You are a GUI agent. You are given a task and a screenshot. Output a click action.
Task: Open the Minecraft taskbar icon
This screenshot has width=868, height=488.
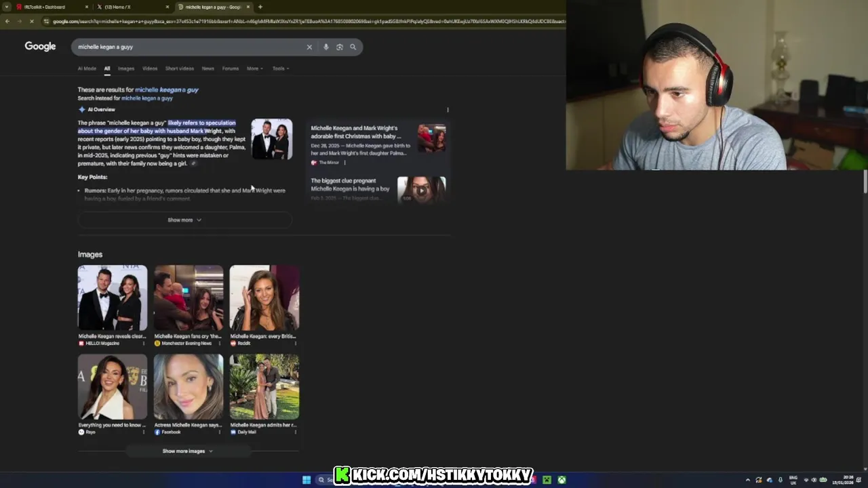(547, 480)
